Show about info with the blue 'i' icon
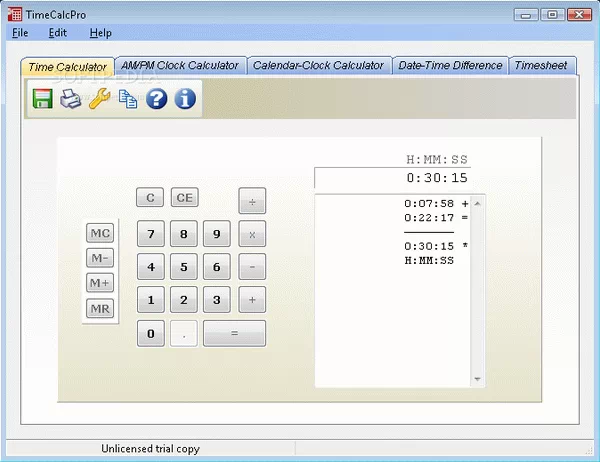This screenshot has height=462, width=600. tap(185, 99)
